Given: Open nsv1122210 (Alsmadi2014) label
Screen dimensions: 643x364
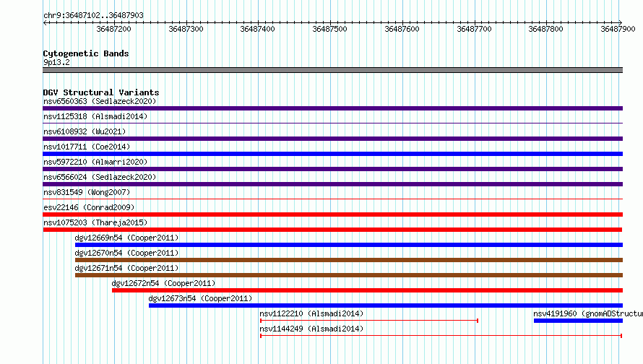Looking at the screenshot, I should click(311, 313).
